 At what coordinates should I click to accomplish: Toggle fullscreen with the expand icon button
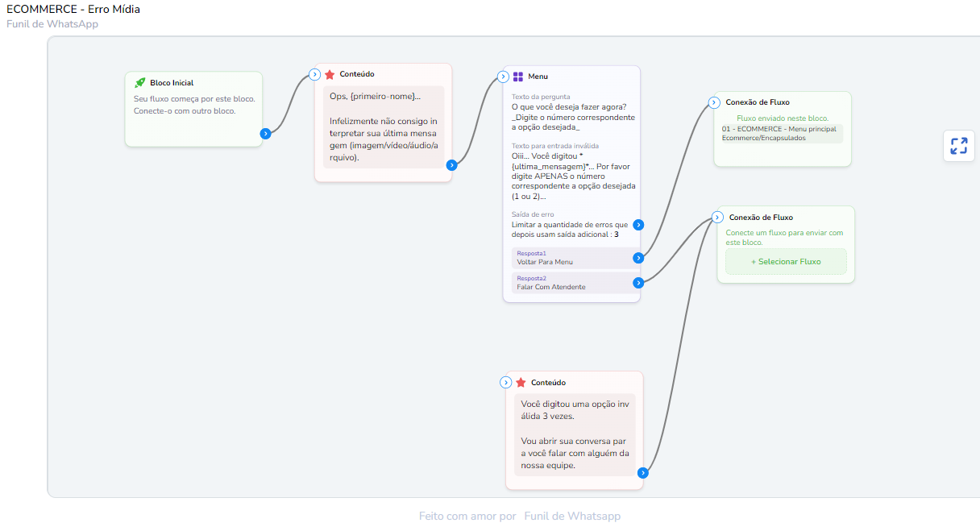point(958,146)
